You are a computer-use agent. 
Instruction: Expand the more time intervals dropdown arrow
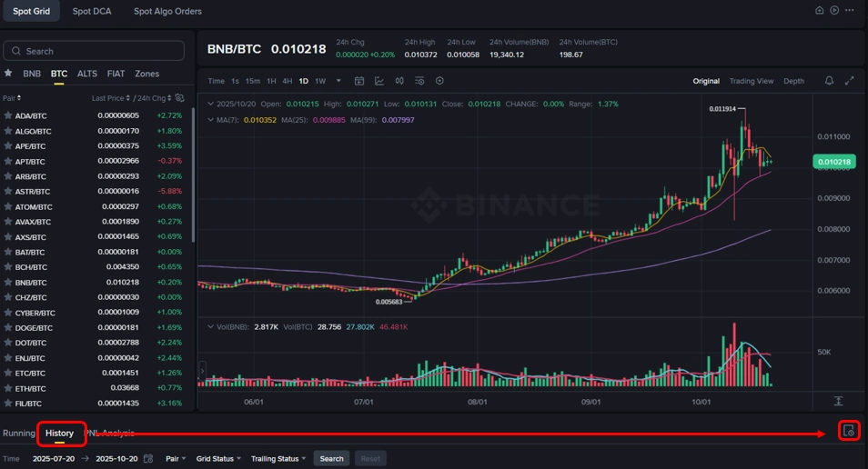pyautogui.click(x=338, y=81)
